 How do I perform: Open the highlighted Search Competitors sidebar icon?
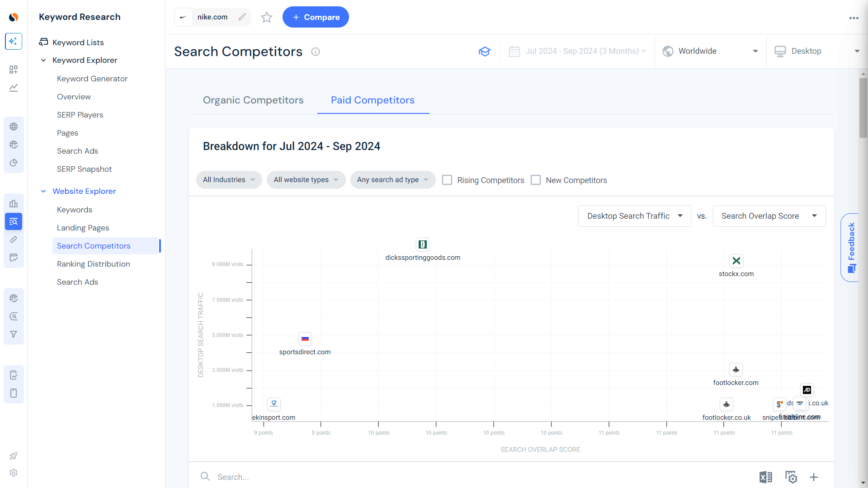[14, 221]
